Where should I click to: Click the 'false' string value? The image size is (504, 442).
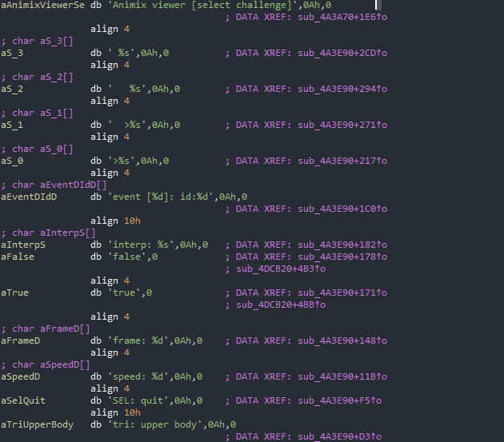pyautogui.click(x=129, y=257)
